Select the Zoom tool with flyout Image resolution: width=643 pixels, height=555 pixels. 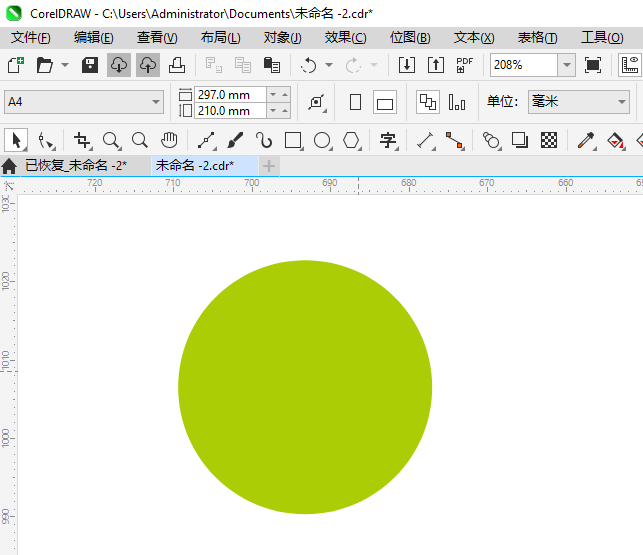111,140
